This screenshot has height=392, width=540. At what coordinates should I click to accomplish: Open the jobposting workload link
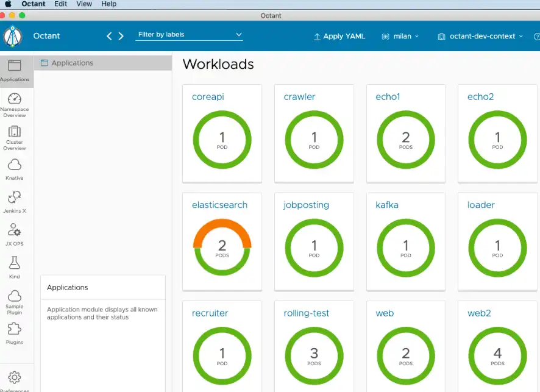[306, 205]
